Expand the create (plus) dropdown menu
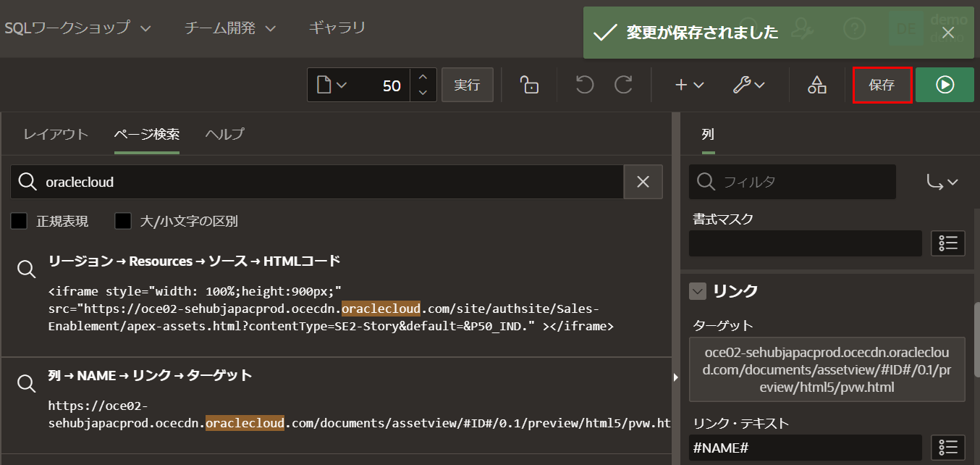This screenshot has width=980, height=465. pyautogui.click(x=689, y=85)
